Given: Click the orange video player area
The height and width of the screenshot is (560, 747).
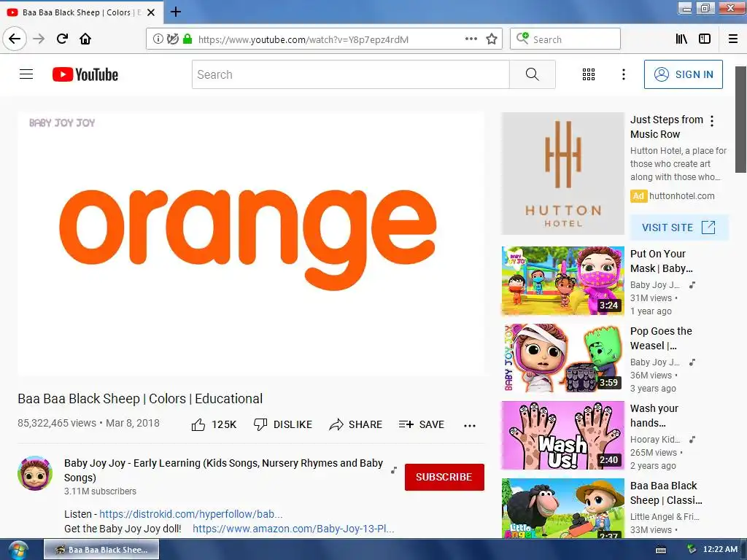Looking at the screenshot, I should pyautogui.click(x=251, y=244).
